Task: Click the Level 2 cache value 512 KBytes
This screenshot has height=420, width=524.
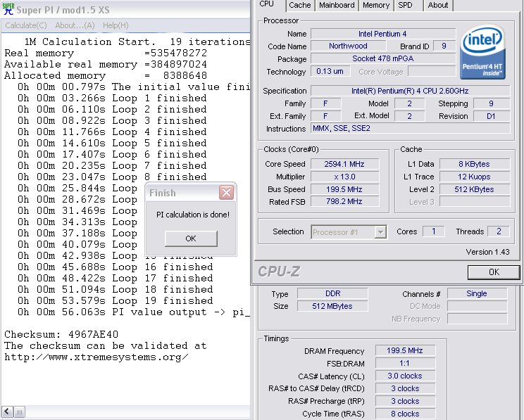Action: (x=475, y=189)
